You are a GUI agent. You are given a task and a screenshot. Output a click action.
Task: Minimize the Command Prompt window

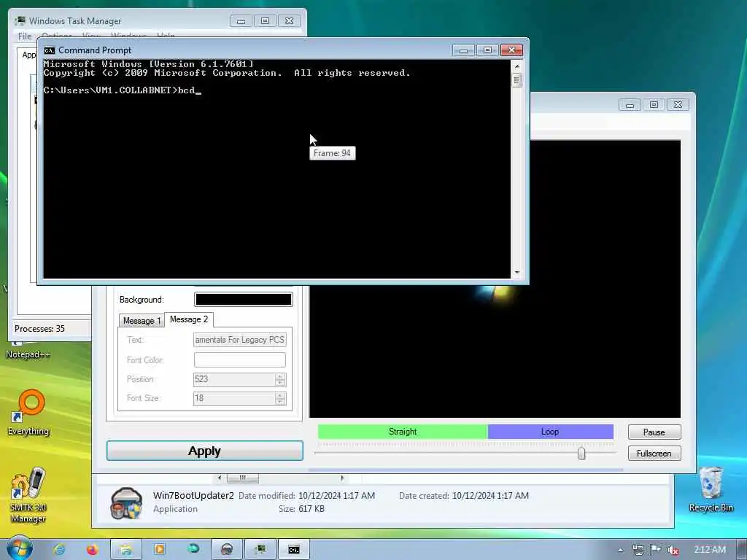coord(463,50)
